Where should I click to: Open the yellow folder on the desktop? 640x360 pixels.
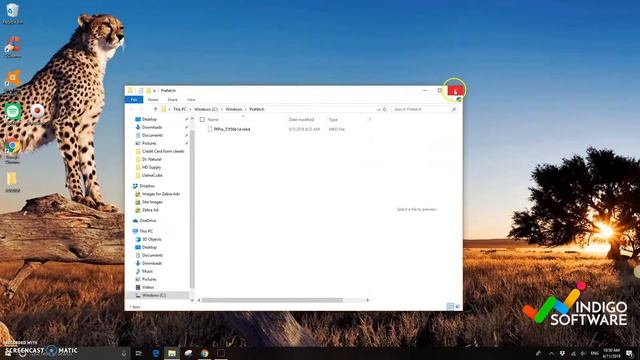pyautogui.click(x=12, y=181)
